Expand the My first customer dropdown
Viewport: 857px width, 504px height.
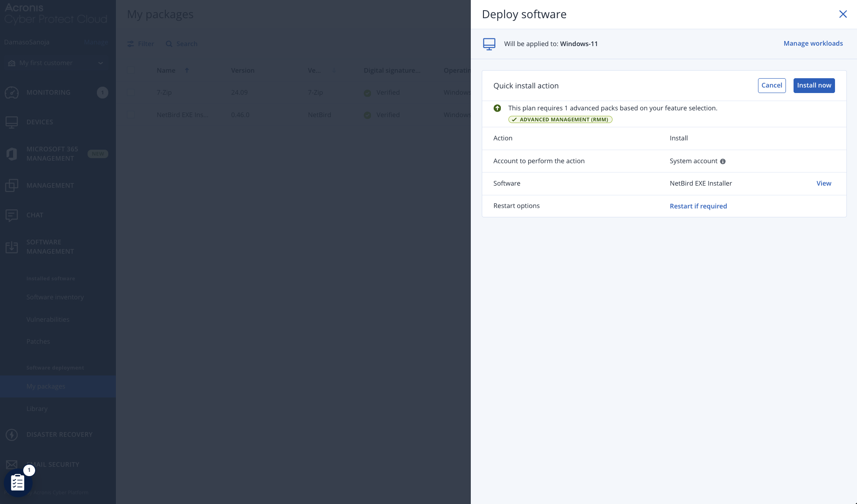(101, 63)
